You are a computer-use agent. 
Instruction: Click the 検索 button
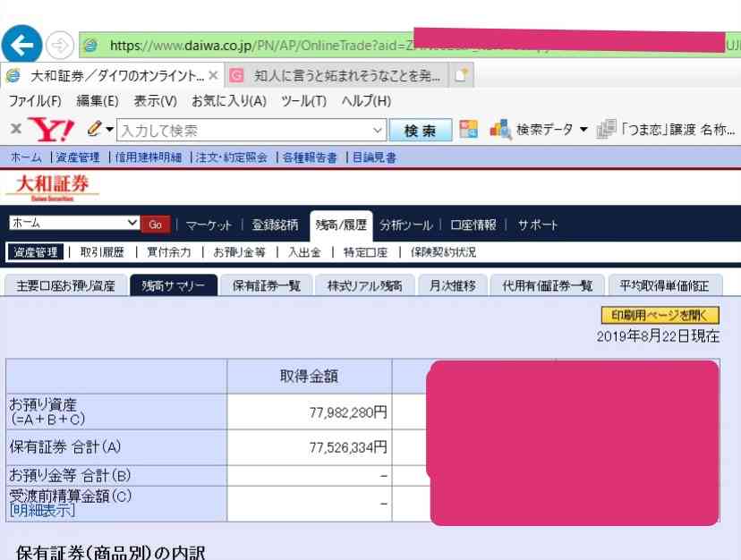click(420, 131)
